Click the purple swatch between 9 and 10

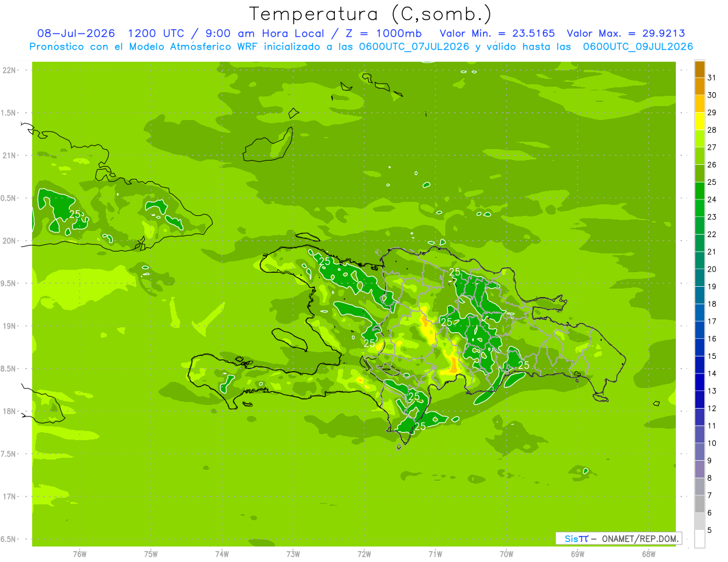[699, 452]
